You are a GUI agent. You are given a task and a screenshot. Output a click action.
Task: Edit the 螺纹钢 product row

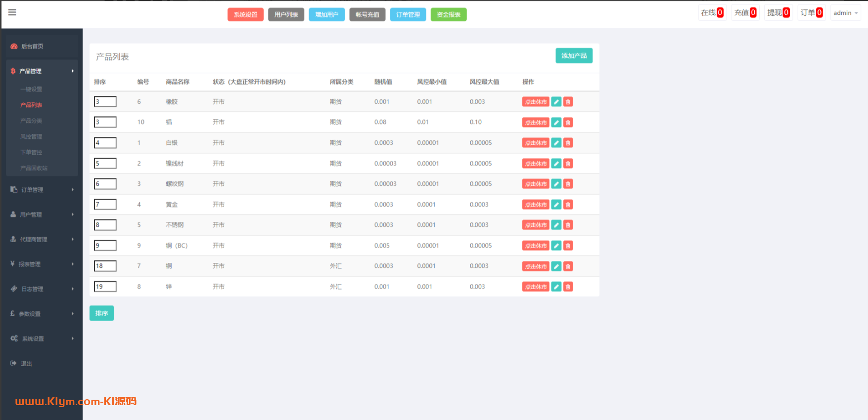(x=556, y=184)
